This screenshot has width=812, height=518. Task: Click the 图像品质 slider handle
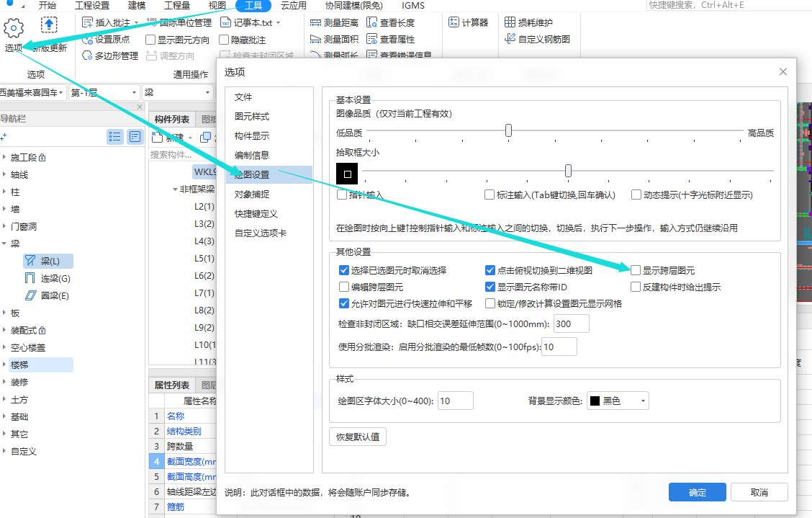click(508, 130)
